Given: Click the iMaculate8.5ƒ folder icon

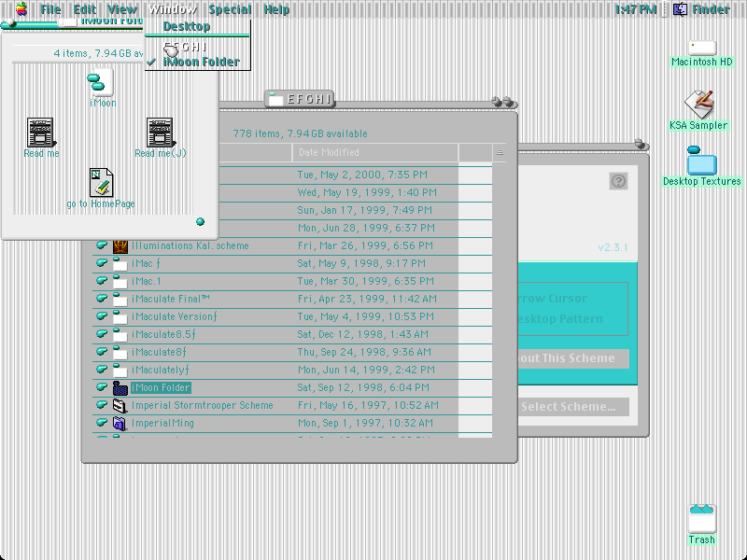Looking at the screenshot, I should (x=120, y=334).
